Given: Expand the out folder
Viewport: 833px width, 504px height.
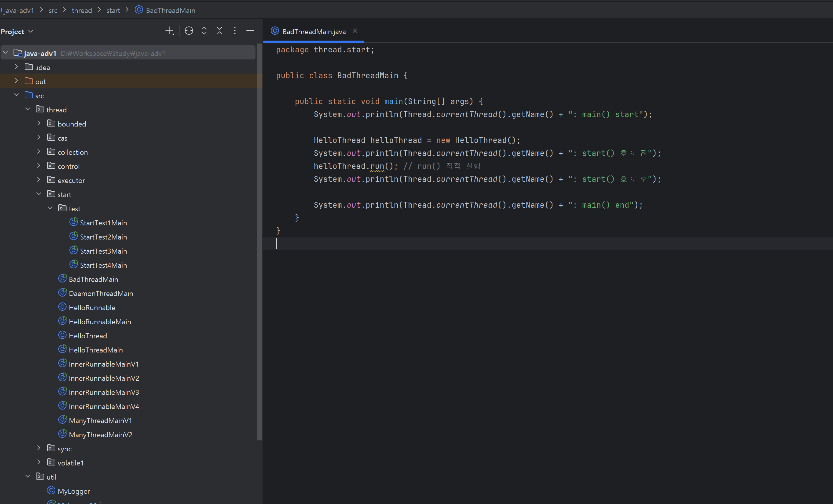Looking at the screenshot, I should (16, 81).
